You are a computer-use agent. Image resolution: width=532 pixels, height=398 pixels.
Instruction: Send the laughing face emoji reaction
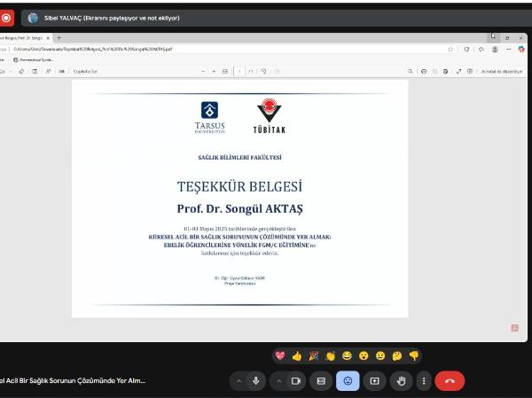pyautogui.click(x=347, y=355)
